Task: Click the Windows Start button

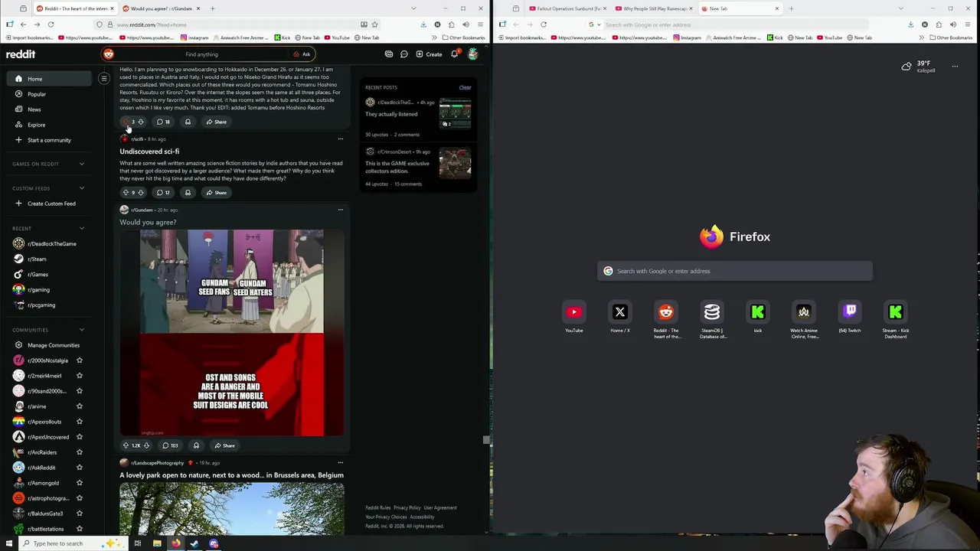Action: click(x=9, y=543)
